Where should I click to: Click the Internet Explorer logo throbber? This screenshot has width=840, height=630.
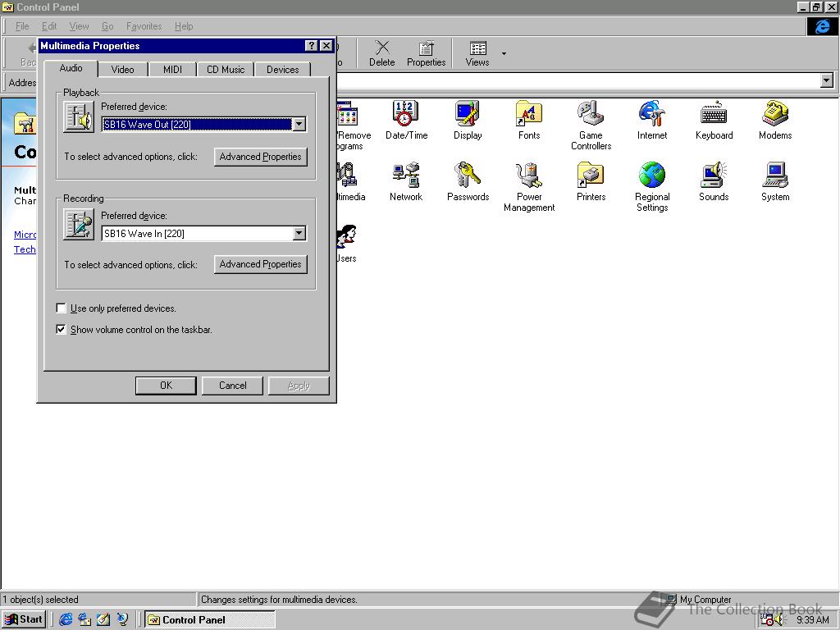click(822, 26)
